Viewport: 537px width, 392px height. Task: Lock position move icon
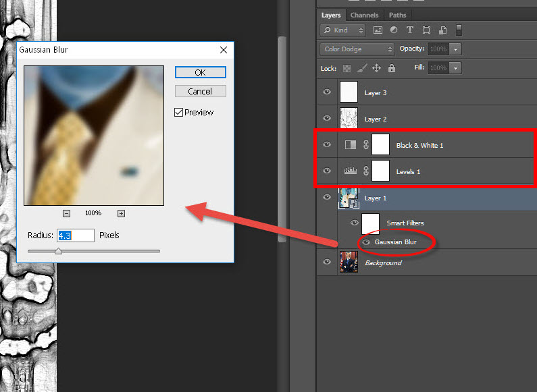(x=376, y=68)
